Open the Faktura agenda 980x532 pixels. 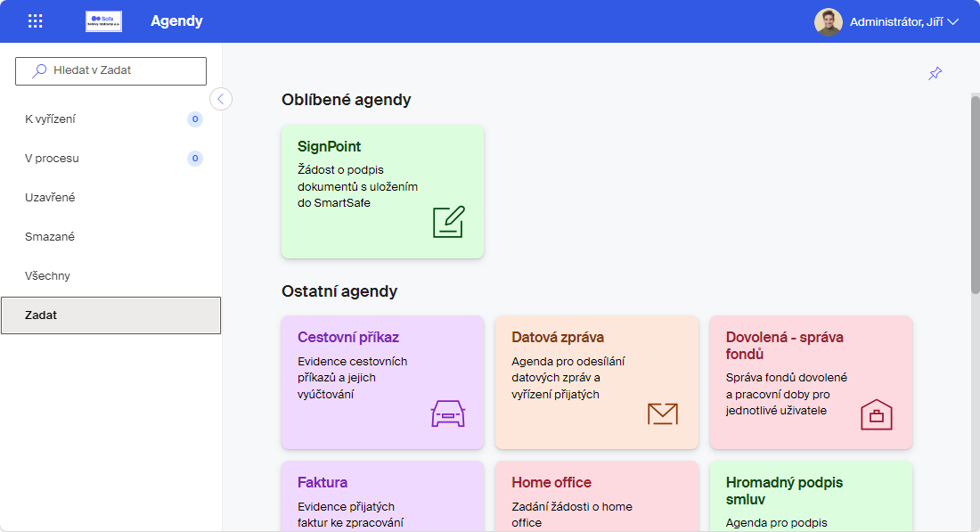coord(382,496)
